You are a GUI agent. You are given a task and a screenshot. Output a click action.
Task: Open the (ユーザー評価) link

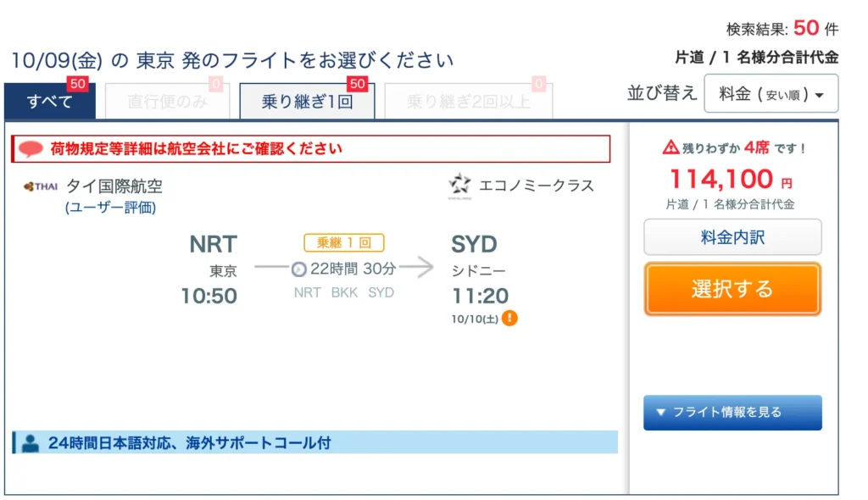pyautogui.click(x=111, y=208)
